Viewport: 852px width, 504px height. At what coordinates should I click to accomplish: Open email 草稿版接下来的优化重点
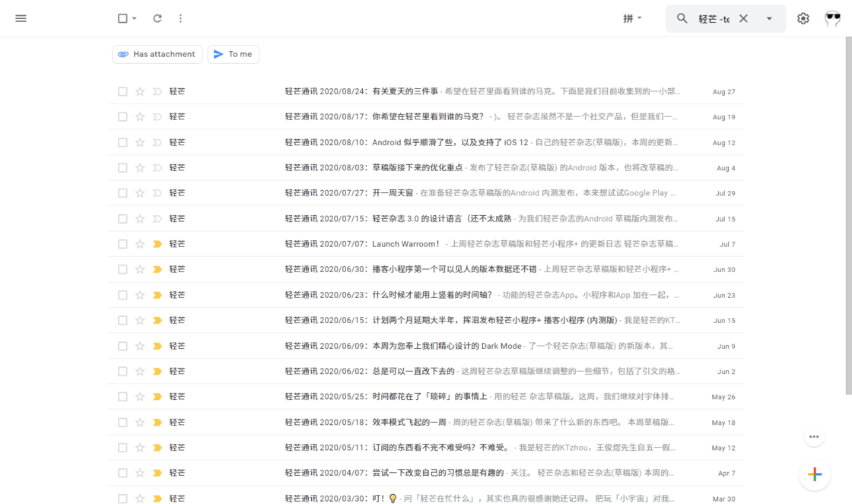coord(426,168)
